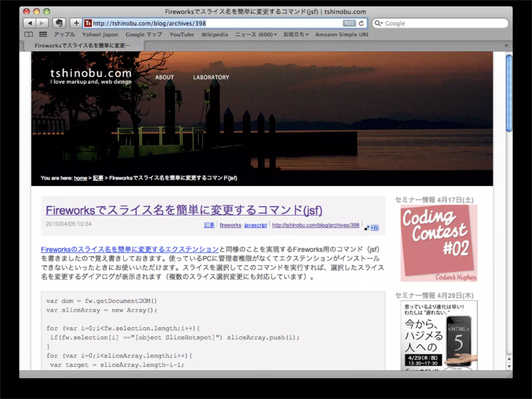This screenshot has height=399, width=532.
Task: Click the Evernote elephant toolbar icon
Action: point(59,23)
